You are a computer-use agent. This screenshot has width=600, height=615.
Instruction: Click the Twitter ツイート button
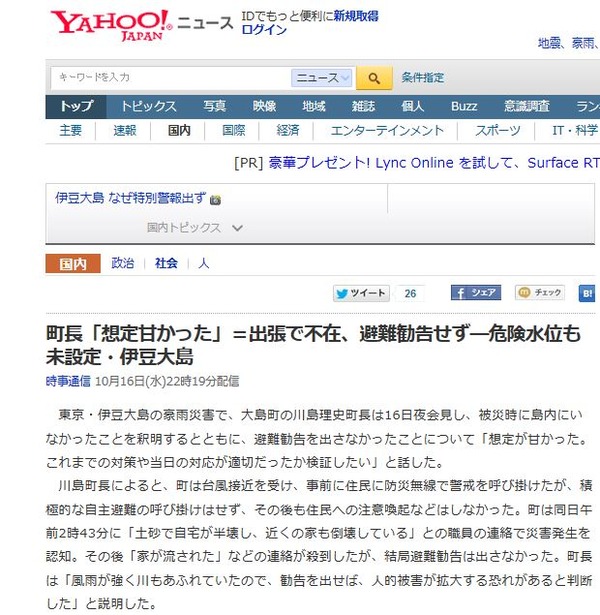(361, 293)
